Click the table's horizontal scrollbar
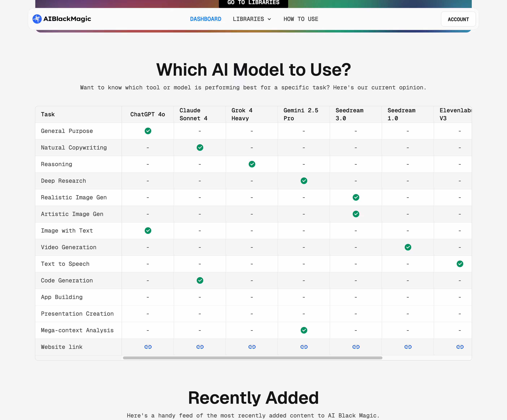 pyautogui.click(x=252, y=358)
